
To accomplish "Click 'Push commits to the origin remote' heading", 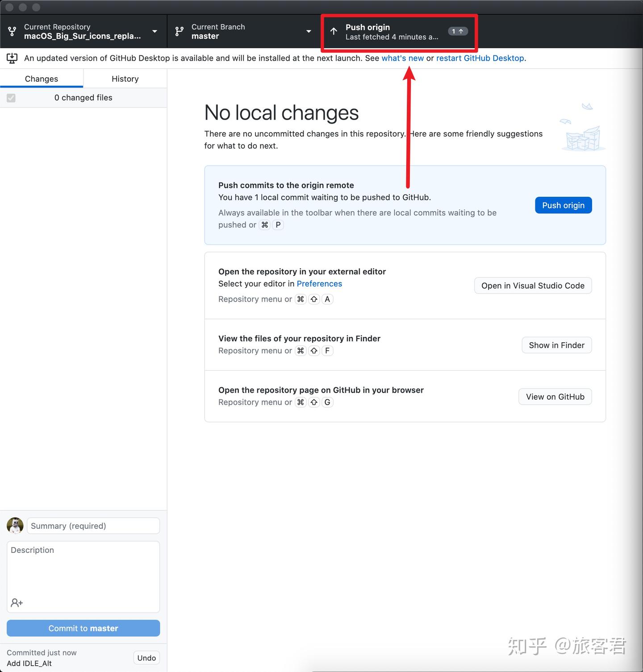I will click(286, 185).
